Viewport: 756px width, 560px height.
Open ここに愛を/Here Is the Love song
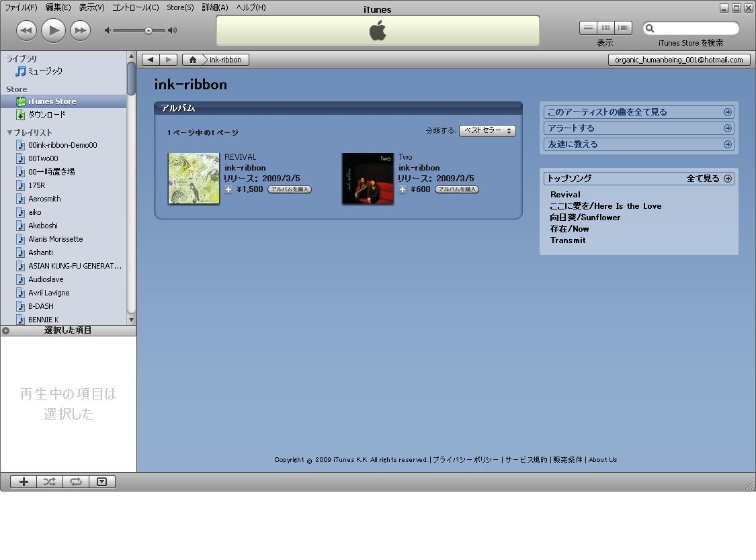(x=605, y=206)
